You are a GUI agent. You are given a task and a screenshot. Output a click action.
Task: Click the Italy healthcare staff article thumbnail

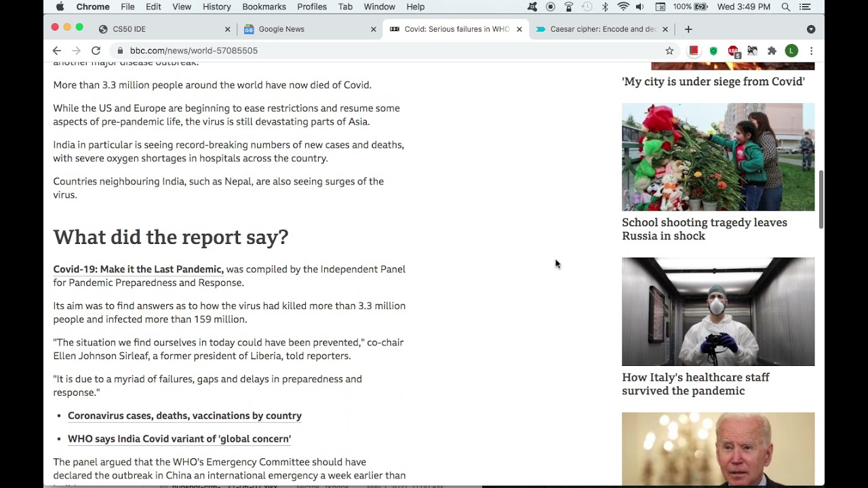click(718, 312)
